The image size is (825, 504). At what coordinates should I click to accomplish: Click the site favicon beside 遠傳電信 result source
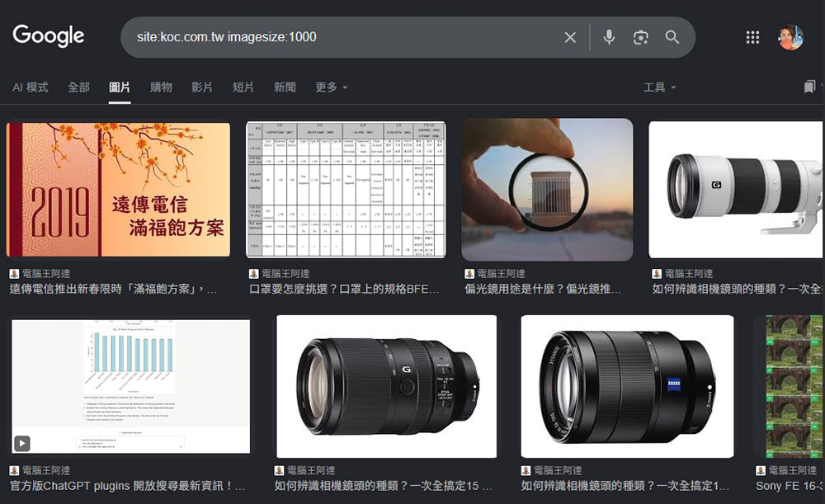(14, 274)
